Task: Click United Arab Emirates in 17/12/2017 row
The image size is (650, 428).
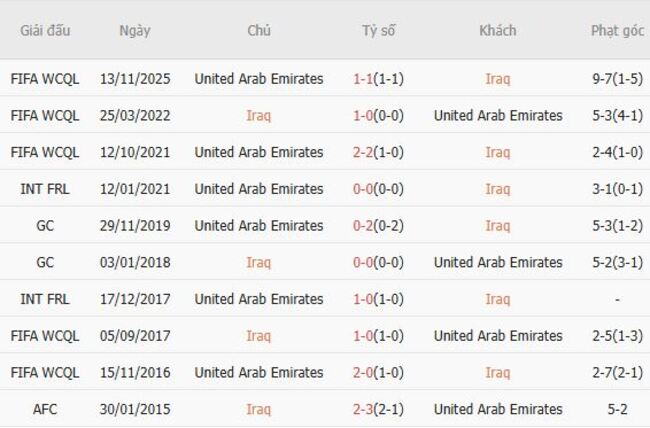Action: 259,299
